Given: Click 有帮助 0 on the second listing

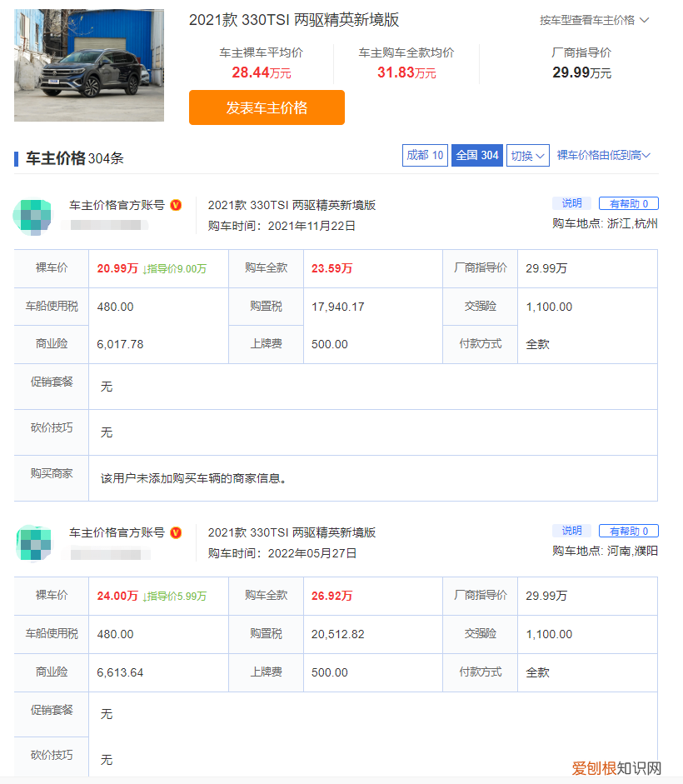Looking at the screenshot, I should (628, 531).
